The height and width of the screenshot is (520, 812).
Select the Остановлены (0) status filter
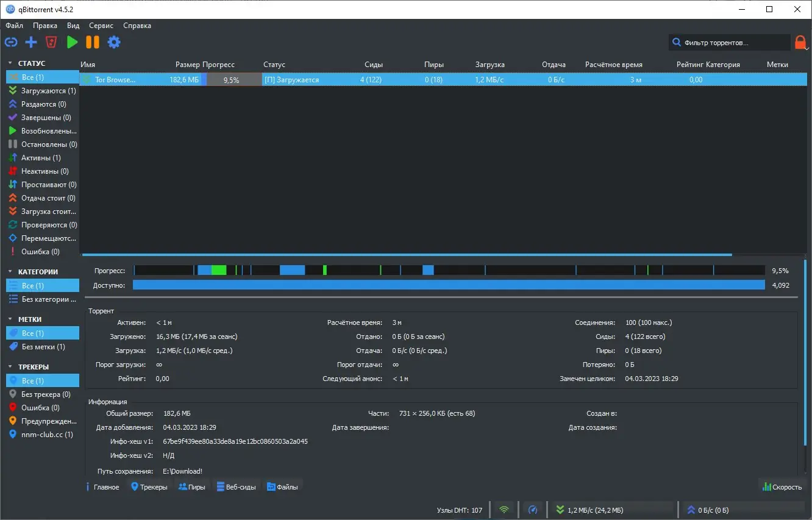(x=43, y=144)
